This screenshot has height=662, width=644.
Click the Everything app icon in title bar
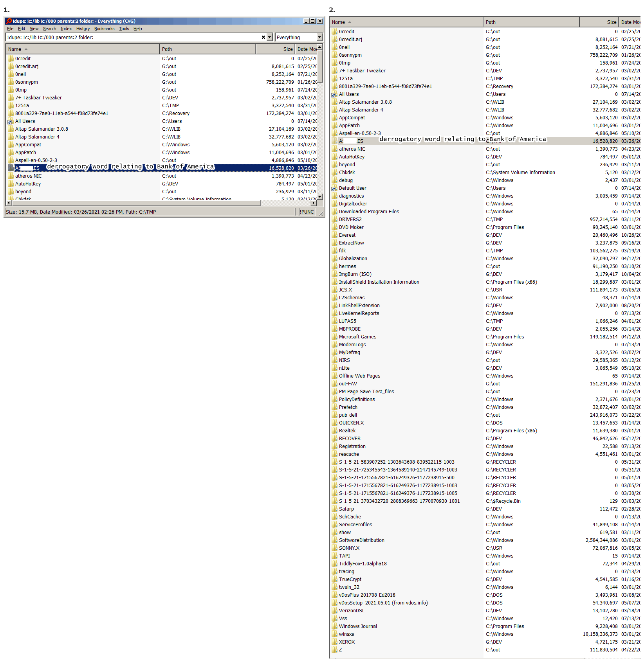pyautogui.click(x=9, y=21)
